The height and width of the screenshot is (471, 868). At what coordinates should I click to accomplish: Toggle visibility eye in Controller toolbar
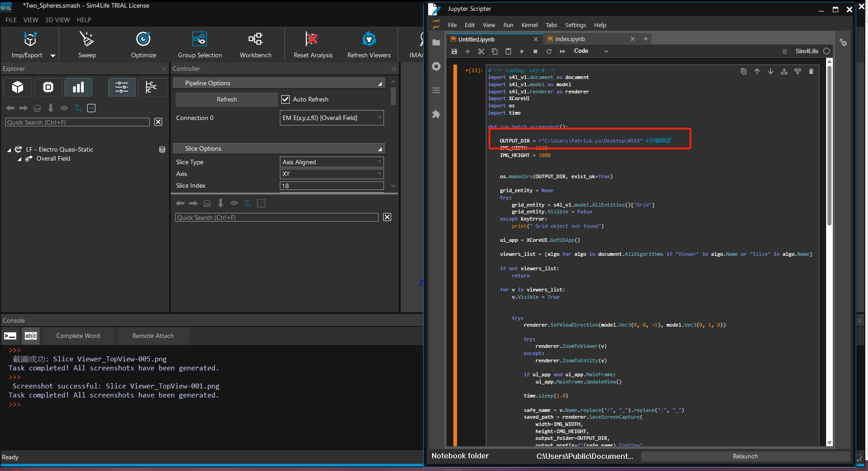(x=234, y=203)
